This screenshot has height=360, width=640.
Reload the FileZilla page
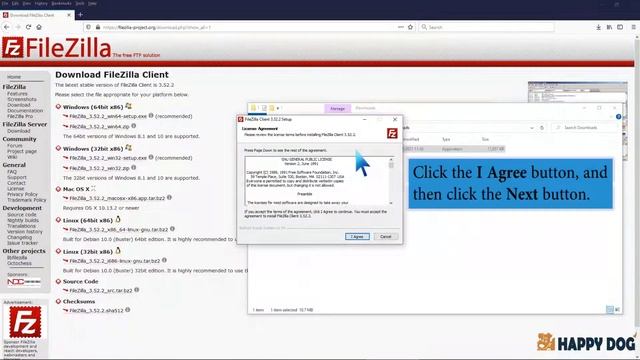tap(28, 27)
